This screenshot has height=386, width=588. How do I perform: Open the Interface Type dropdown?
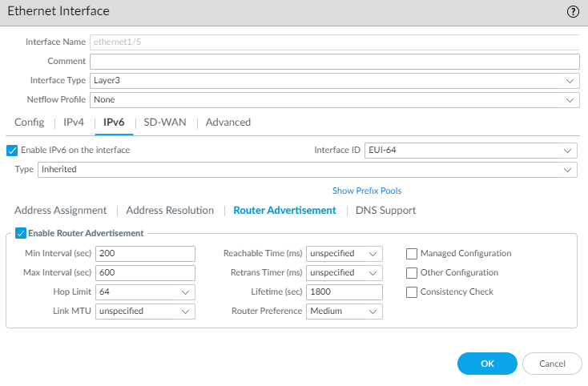[x=570, y=81]
